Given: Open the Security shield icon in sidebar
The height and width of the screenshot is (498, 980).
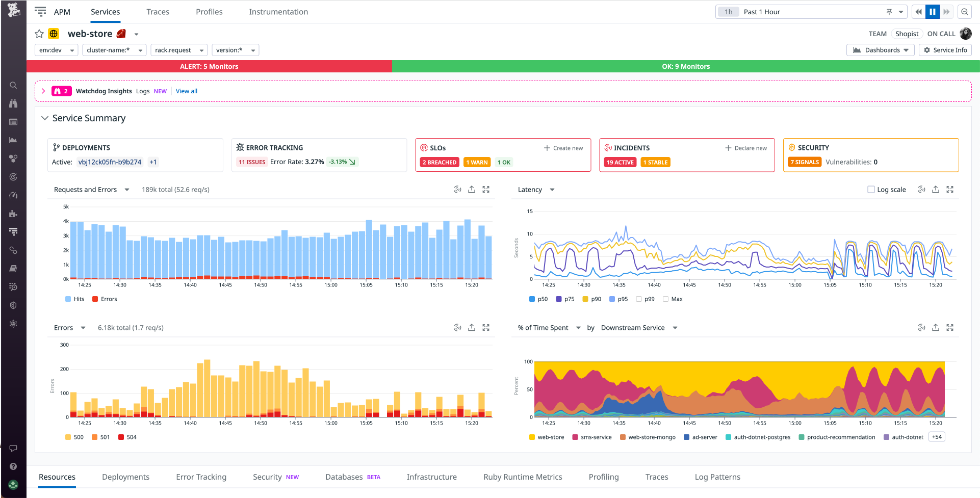Looking at the screenshot, I should pyautogui.click(x=13, y=305).
